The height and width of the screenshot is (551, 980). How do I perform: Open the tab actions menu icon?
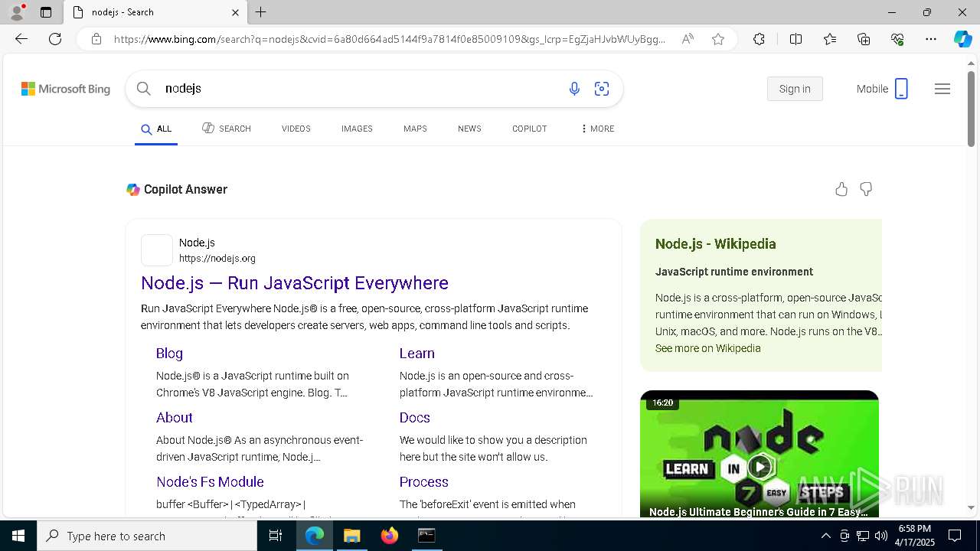click(46, 12)
